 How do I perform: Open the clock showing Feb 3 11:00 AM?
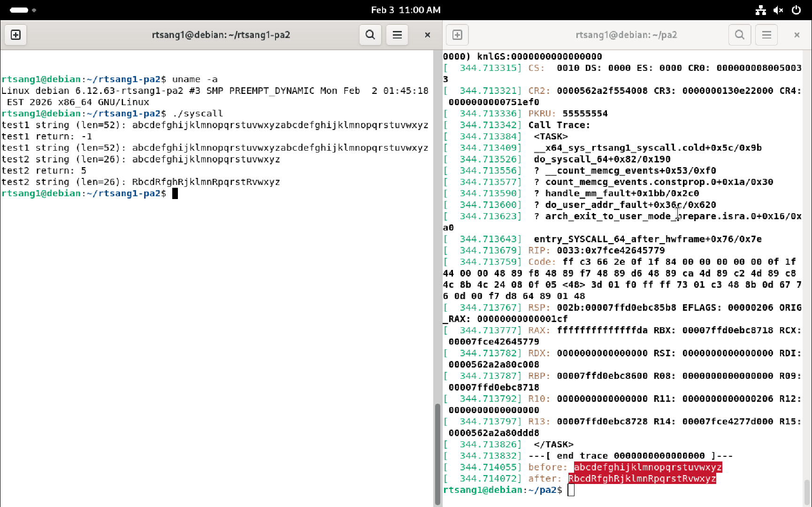[406, 10]
